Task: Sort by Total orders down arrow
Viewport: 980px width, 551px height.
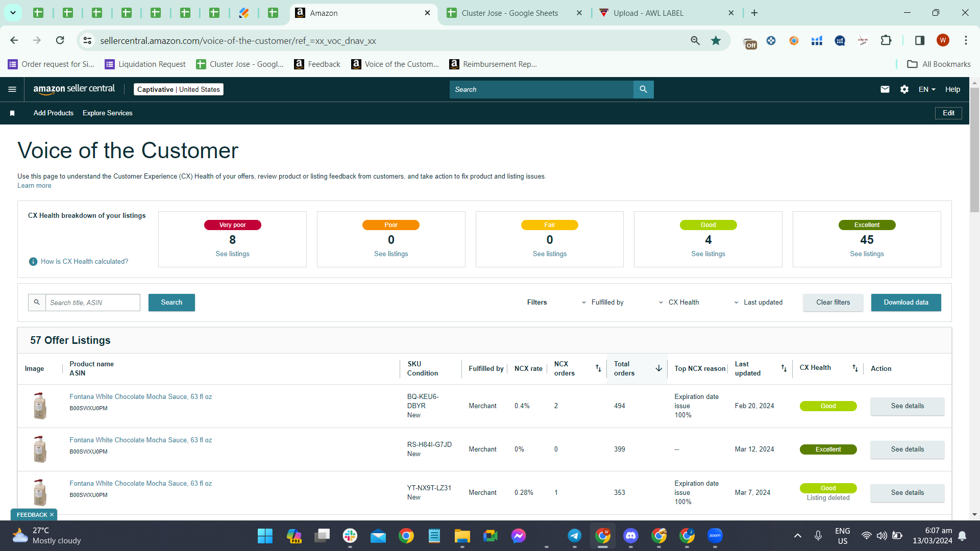Action: click(x=659, y=368)
